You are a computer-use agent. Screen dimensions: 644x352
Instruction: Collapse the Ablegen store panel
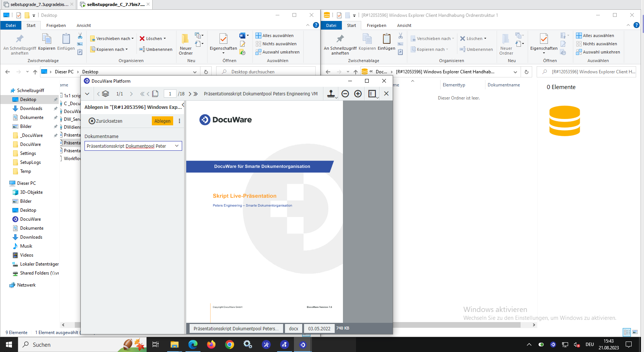(183, 105)
